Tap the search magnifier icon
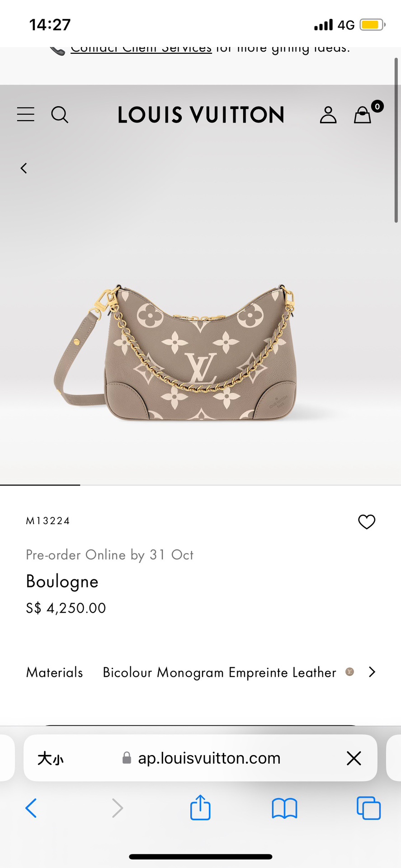401x868 pixels. click(x=60, y=115)
